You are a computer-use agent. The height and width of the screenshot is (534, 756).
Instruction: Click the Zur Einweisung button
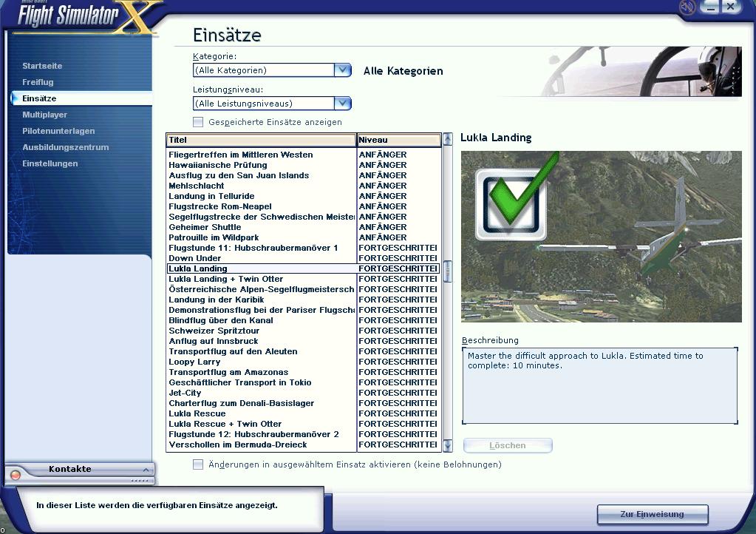tap(653, 514)
